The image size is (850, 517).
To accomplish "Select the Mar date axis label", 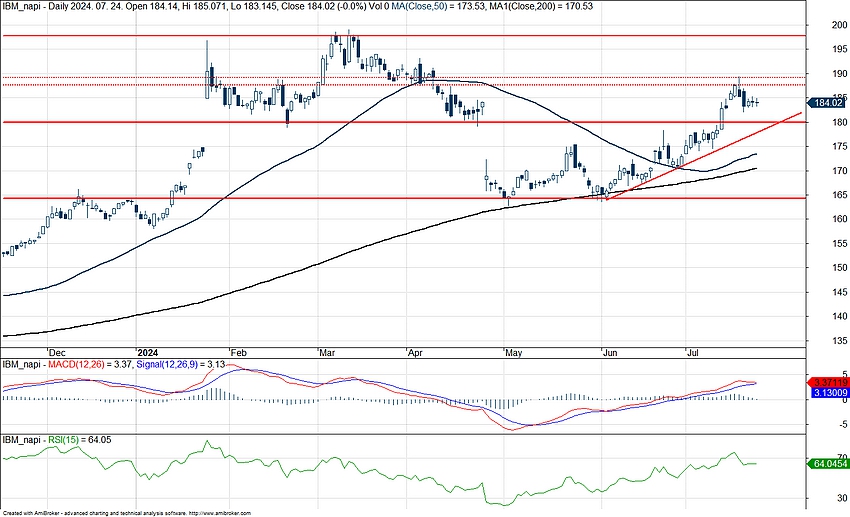I will [x=327, y=353].
